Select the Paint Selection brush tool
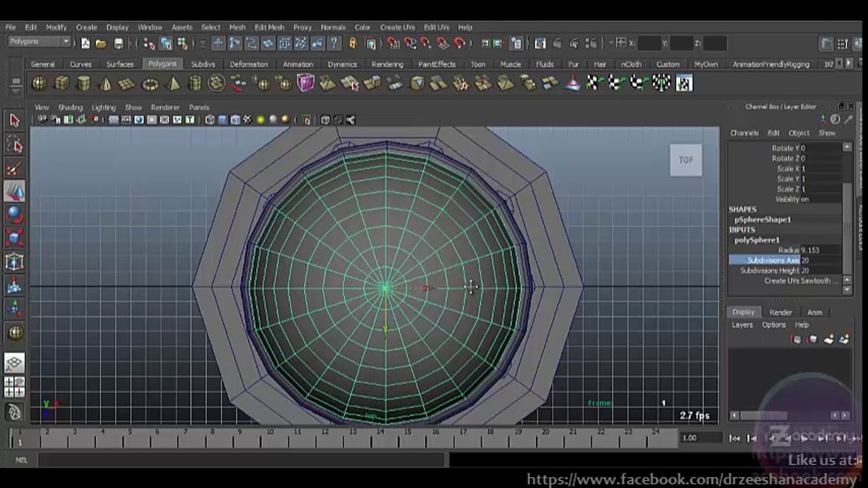Screen dimensions: 868x488 [x=14, y=168]
